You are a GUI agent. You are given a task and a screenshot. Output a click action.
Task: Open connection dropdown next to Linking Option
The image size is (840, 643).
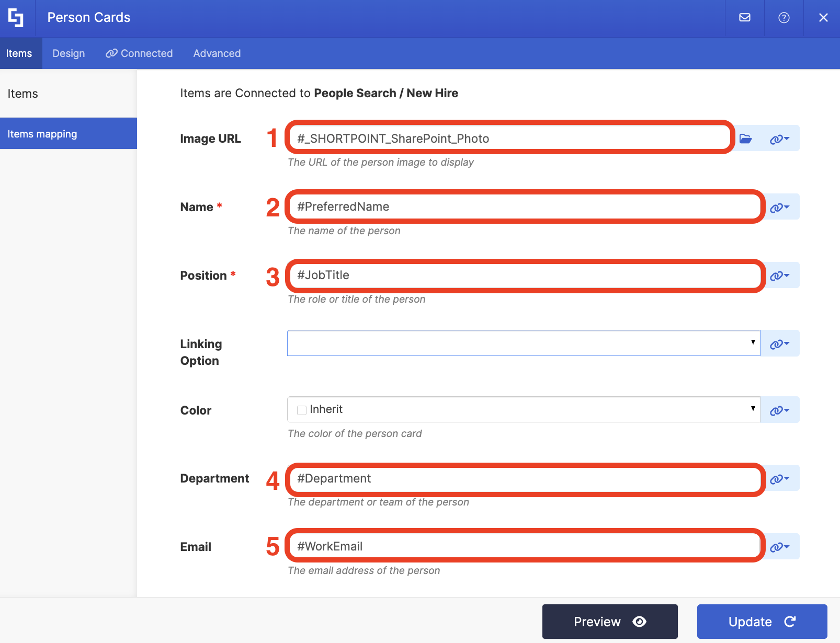click(780, 343)
